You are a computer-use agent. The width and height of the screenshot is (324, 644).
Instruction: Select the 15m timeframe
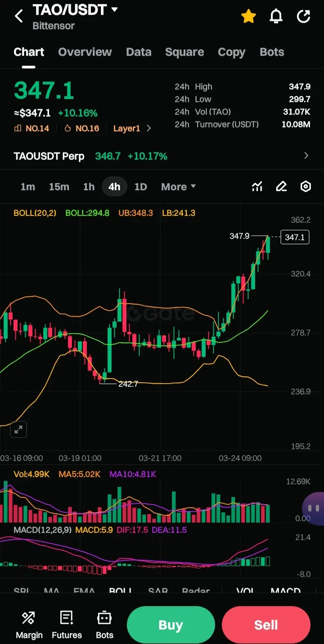point(59,187)
